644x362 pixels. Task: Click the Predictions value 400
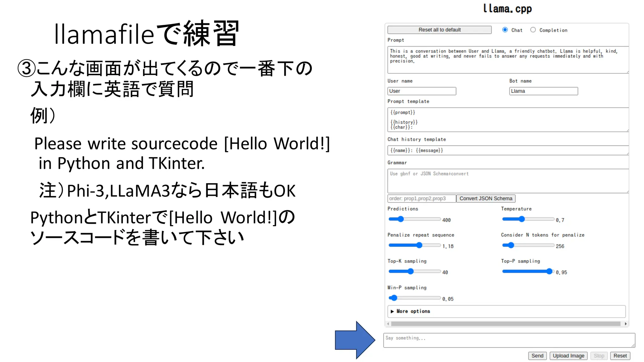click(x=447, y=220)
